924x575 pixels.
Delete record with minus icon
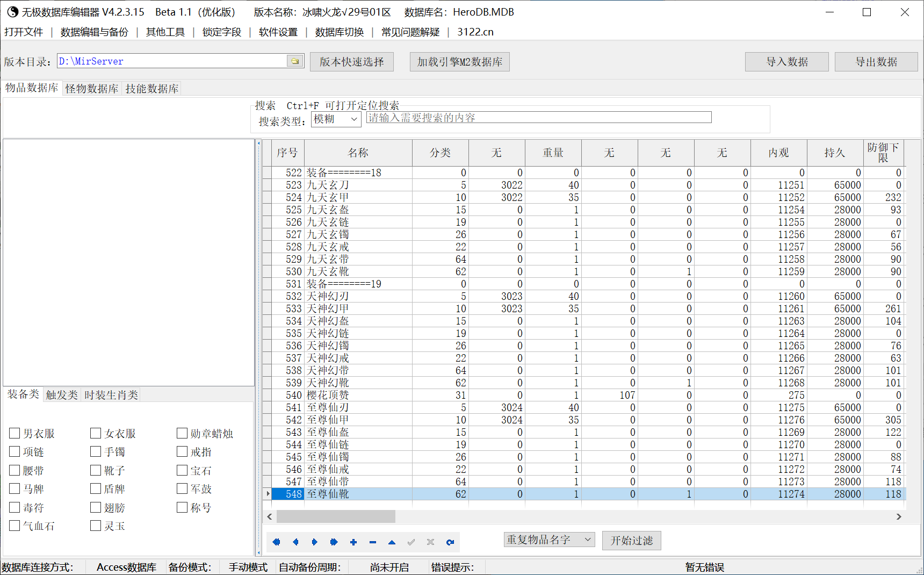[373, 542]
